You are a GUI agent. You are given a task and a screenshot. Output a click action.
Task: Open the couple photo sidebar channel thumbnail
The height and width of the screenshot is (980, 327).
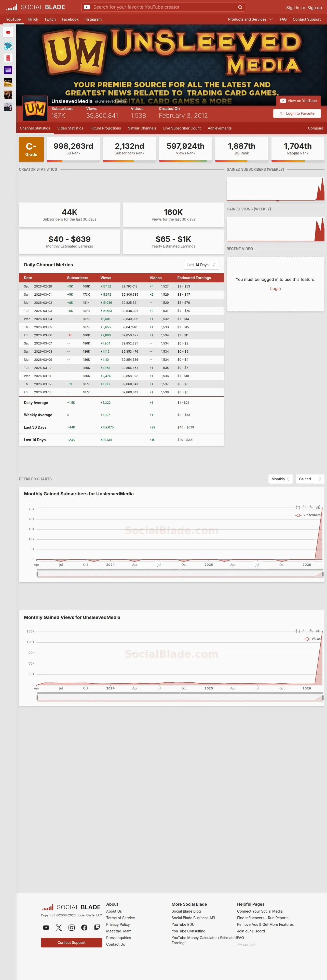click(x=8, y=107)
